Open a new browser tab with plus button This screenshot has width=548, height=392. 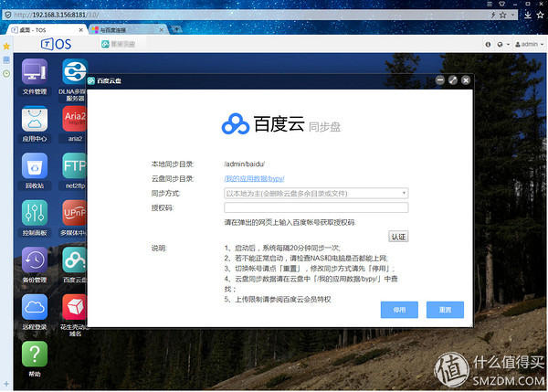pos(176,29)
